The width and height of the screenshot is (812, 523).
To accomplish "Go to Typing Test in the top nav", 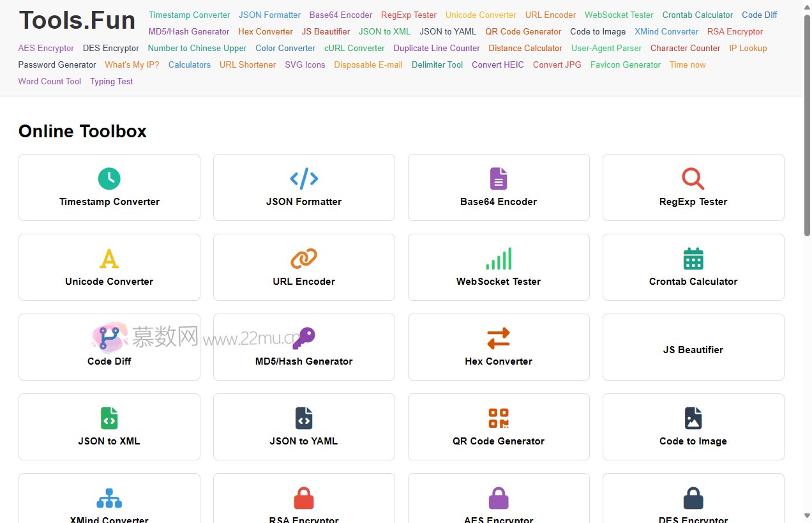I will [112, 81].
